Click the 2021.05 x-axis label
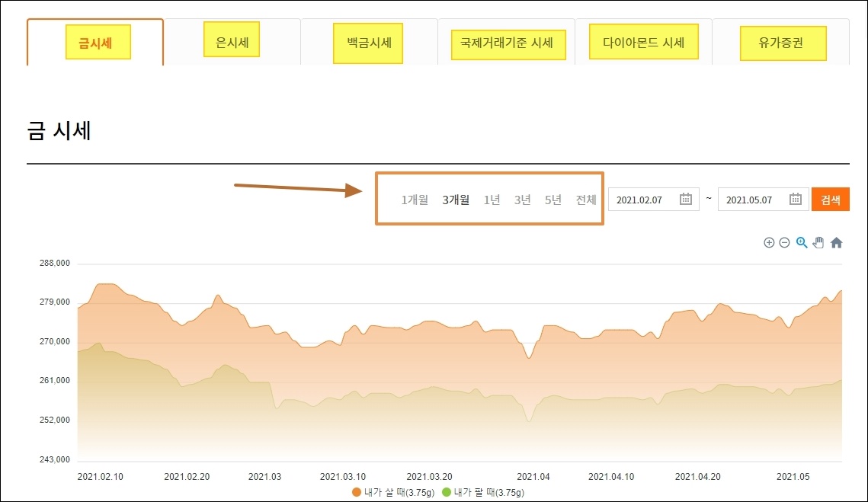This screenshot has width=868, height=502. pos(793,477)
